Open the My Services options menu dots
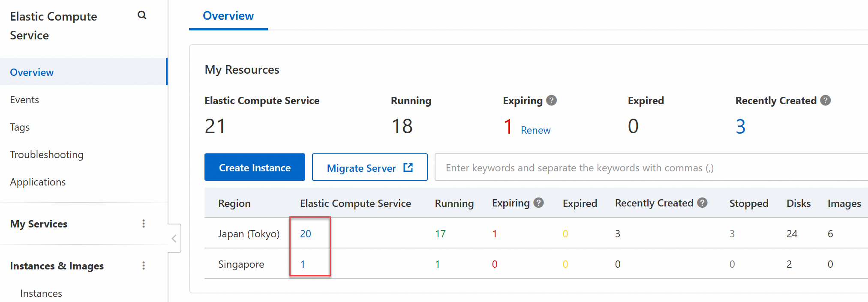 (x=144, y=224)
